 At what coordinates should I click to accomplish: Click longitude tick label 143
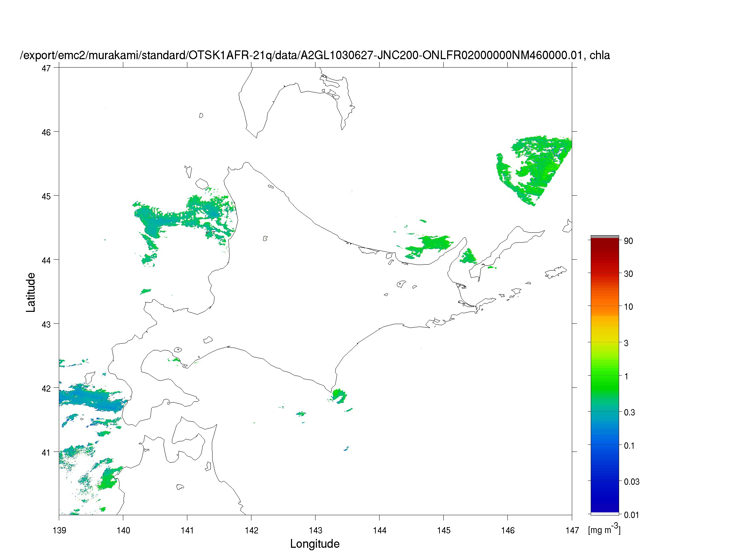tap(316, 530)
